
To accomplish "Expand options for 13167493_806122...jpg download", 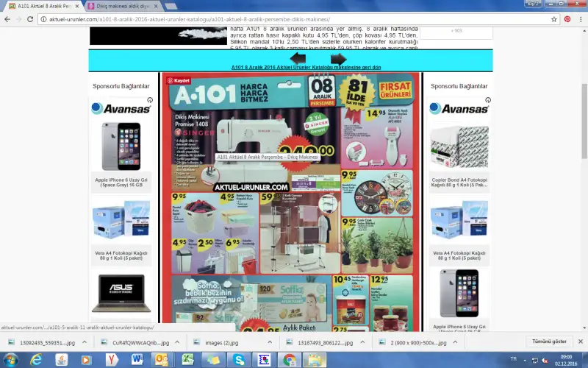I will (x=362, y=342).
